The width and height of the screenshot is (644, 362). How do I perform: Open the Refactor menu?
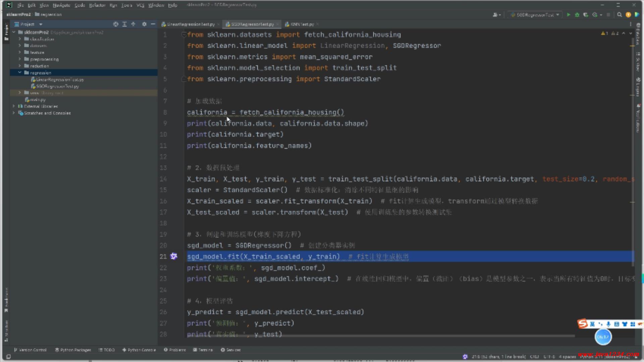(97, 5)
